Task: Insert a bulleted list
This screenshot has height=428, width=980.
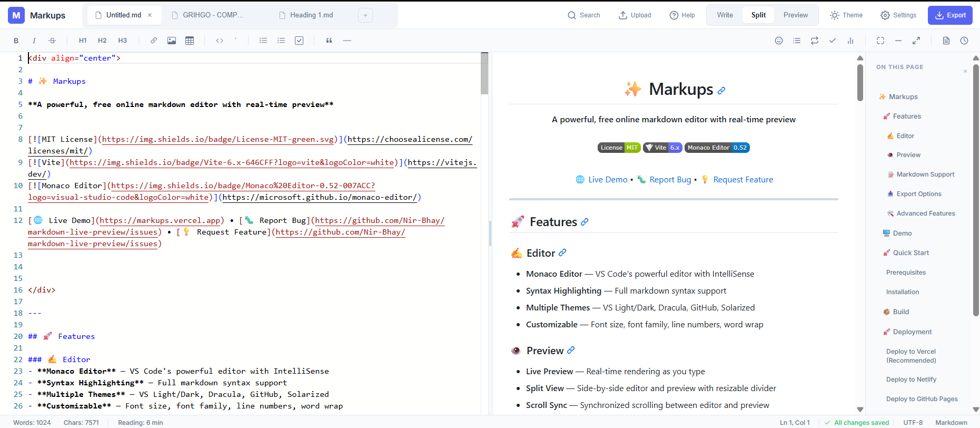Action: point(263,41)
